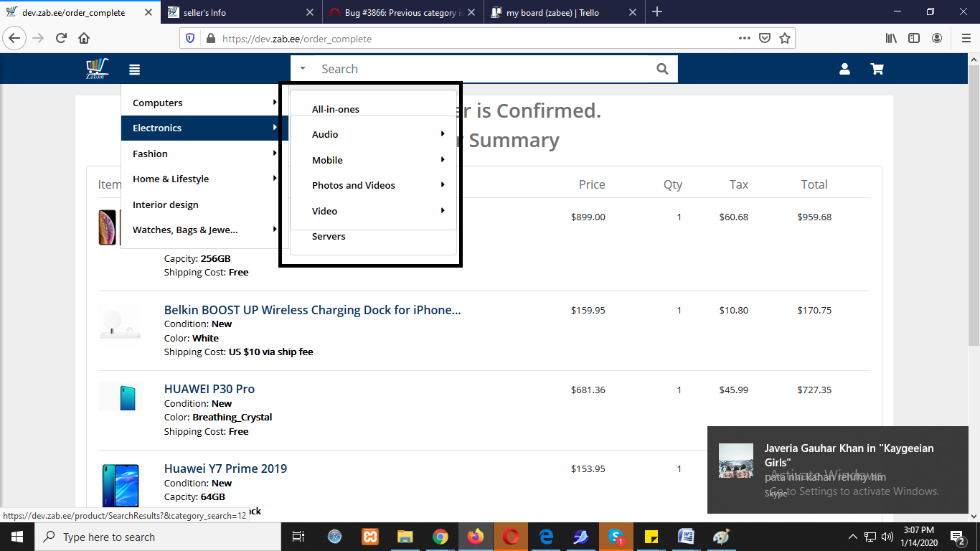Open Chrome from the taskbar
This screenshot has height=551, width=980.
(440, 537)
